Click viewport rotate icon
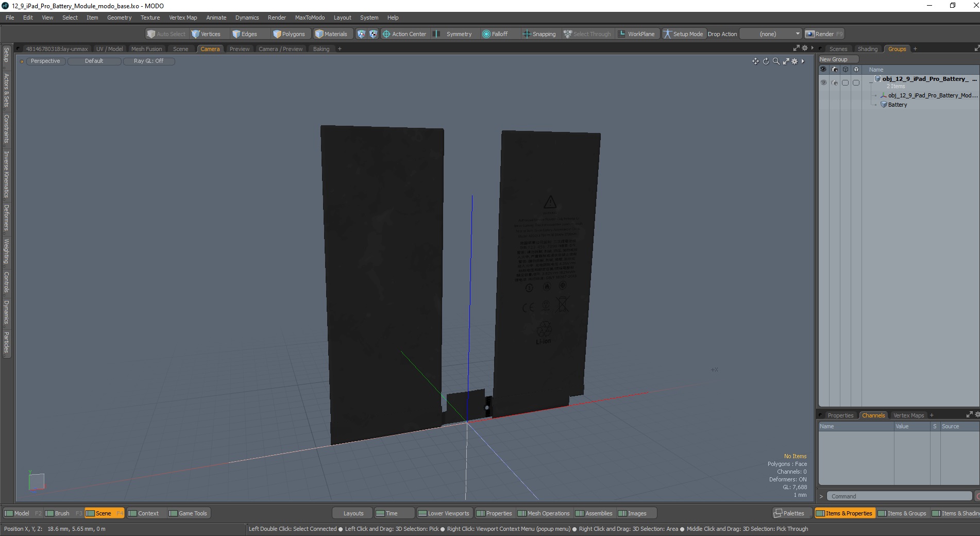The height and width of the screenshot is (536, 980). coord(766,61)
